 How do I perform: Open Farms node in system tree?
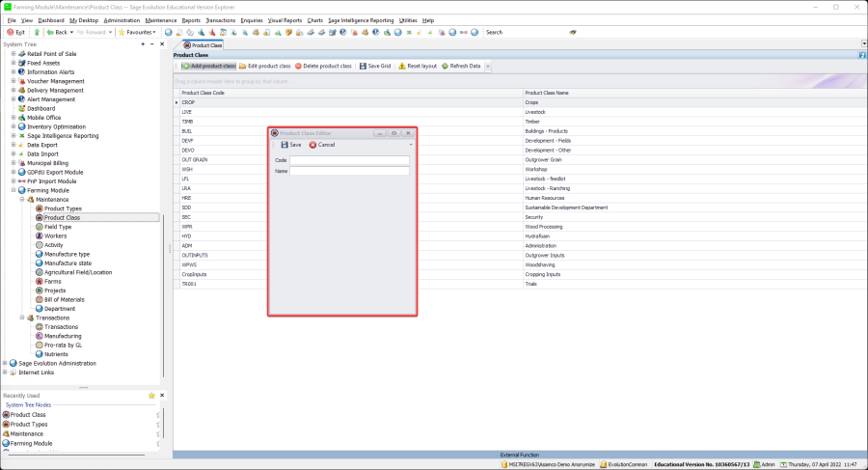pos(53,281)
